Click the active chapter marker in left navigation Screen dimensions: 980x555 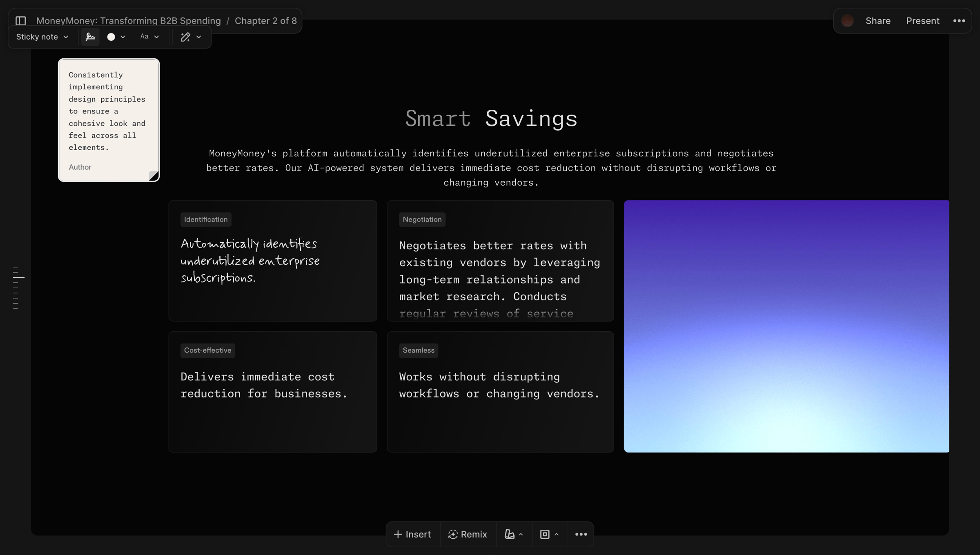coord(19,277)
